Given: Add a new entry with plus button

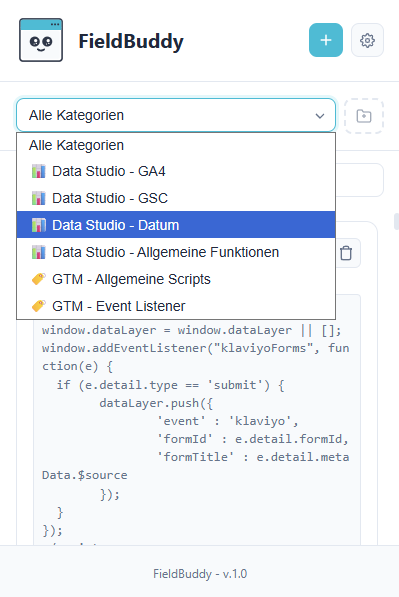Looking at the screenshot, I should pos(326,40).
